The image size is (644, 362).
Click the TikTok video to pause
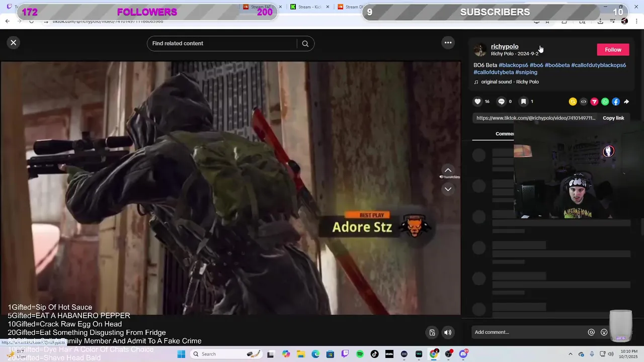230,188
